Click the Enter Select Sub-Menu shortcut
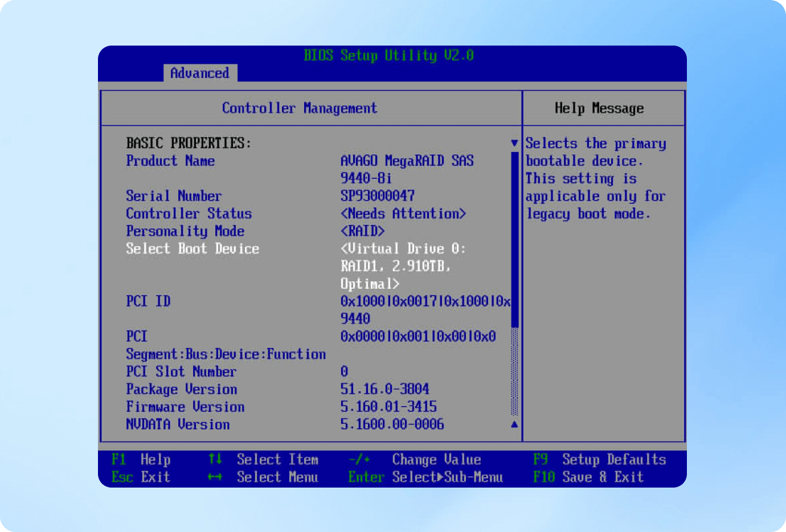 tap(425, 477)
